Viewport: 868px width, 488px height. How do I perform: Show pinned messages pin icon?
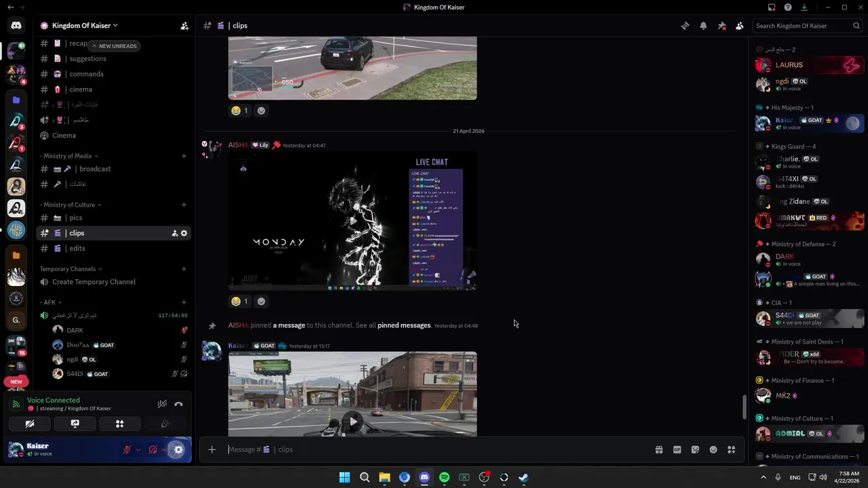(722, 26)
